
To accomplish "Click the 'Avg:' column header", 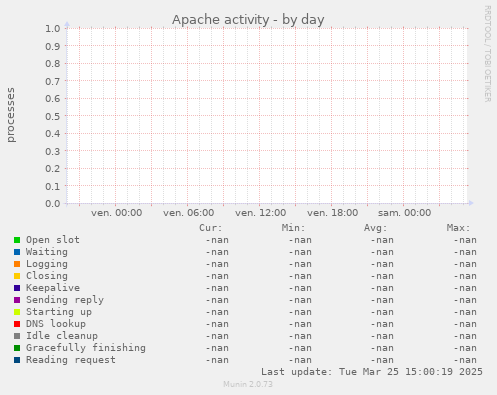I will click(376, 228).
